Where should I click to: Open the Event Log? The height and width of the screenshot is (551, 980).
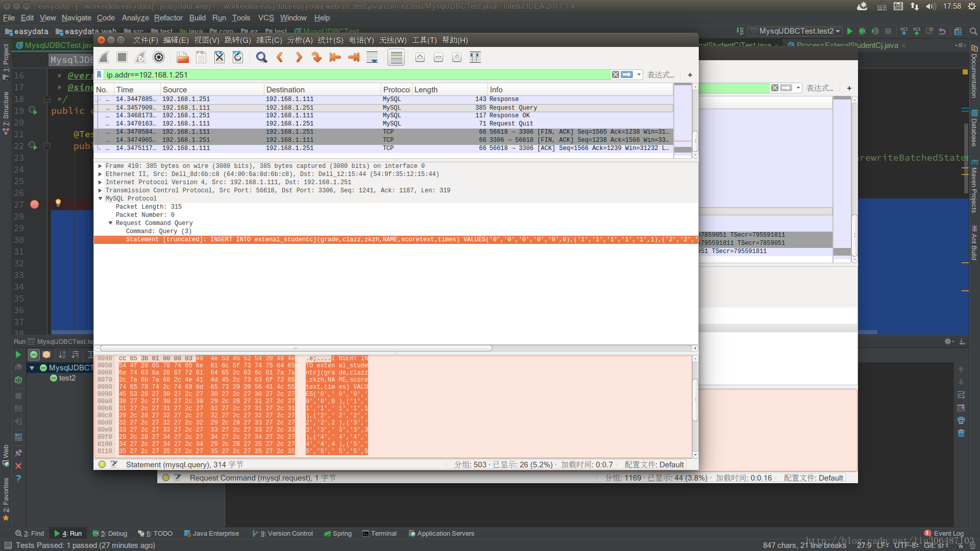click(944, 534)
